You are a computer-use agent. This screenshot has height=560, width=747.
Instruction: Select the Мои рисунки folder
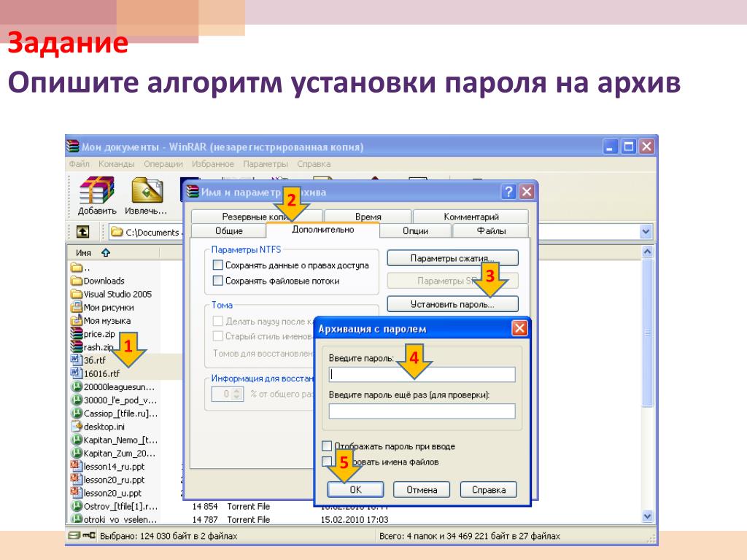[x=102, y=307]
